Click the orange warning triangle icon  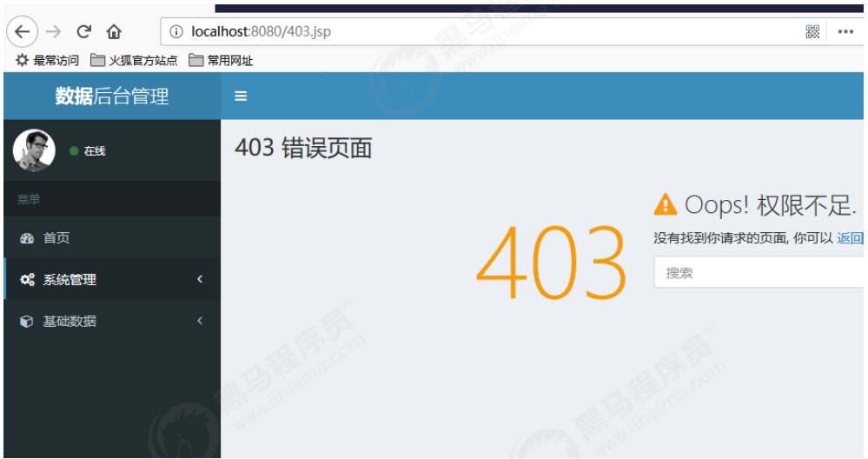[666, 204]
